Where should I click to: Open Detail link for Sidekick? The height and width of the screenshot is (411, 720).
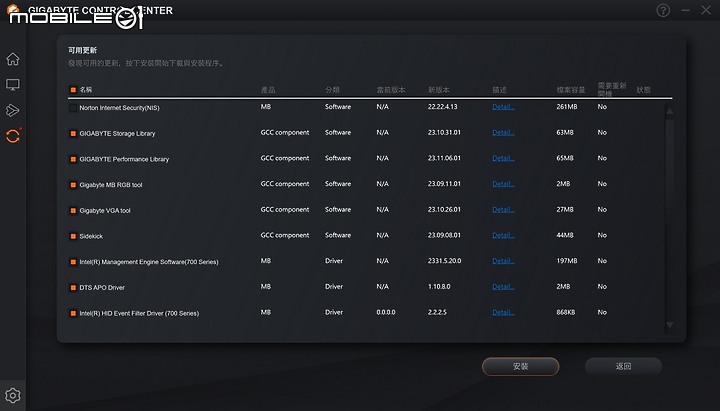(x=503, y=236)
